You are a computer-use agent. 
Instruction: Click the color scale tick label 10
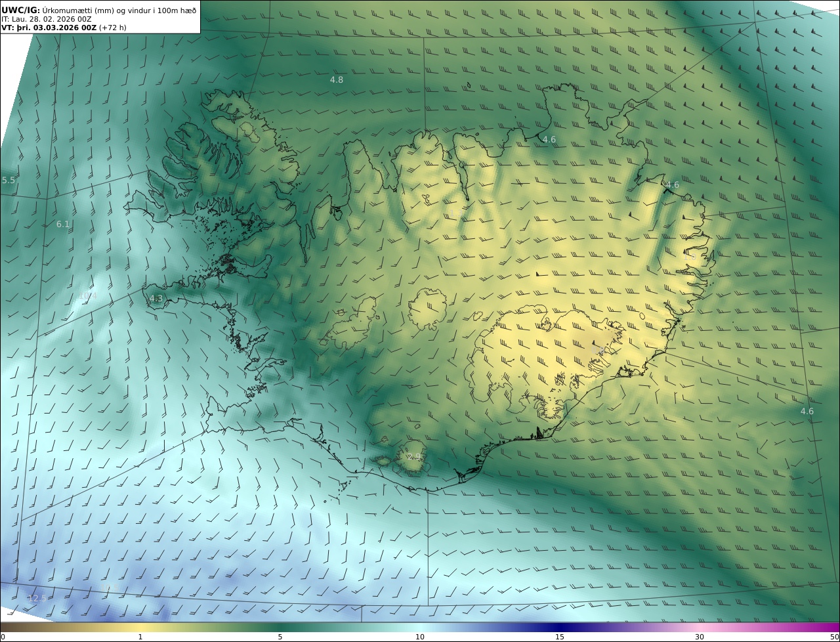point(420,637)
